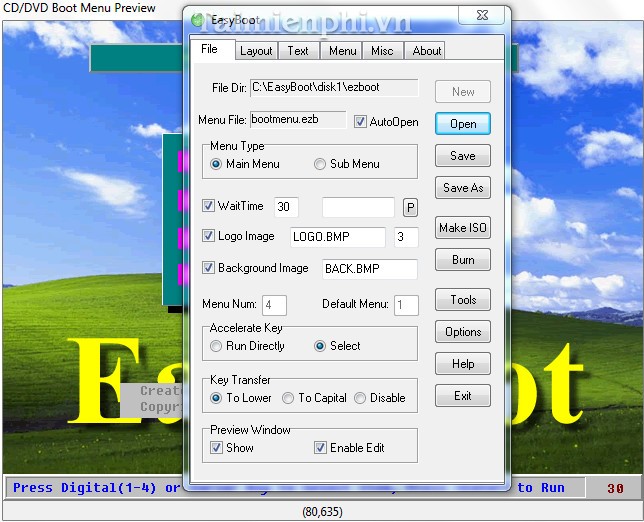
Task: Click the teal title banner in preview window
Action: pyautogui.click(x=136, y=58)
